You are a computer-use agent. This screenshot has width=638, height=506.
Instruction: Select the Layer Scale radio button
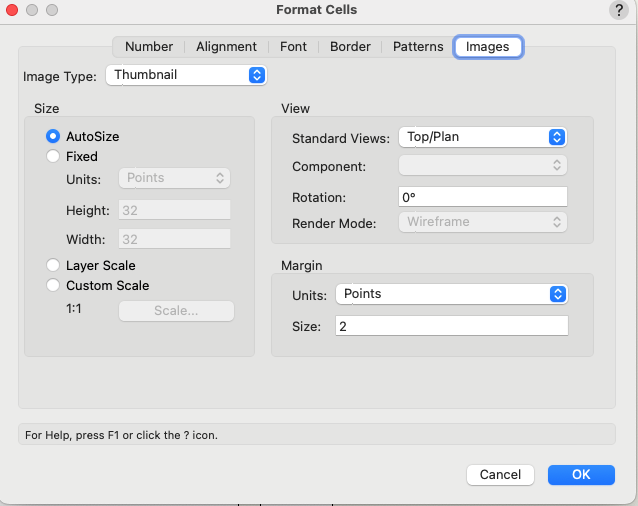tap(54, 265)
